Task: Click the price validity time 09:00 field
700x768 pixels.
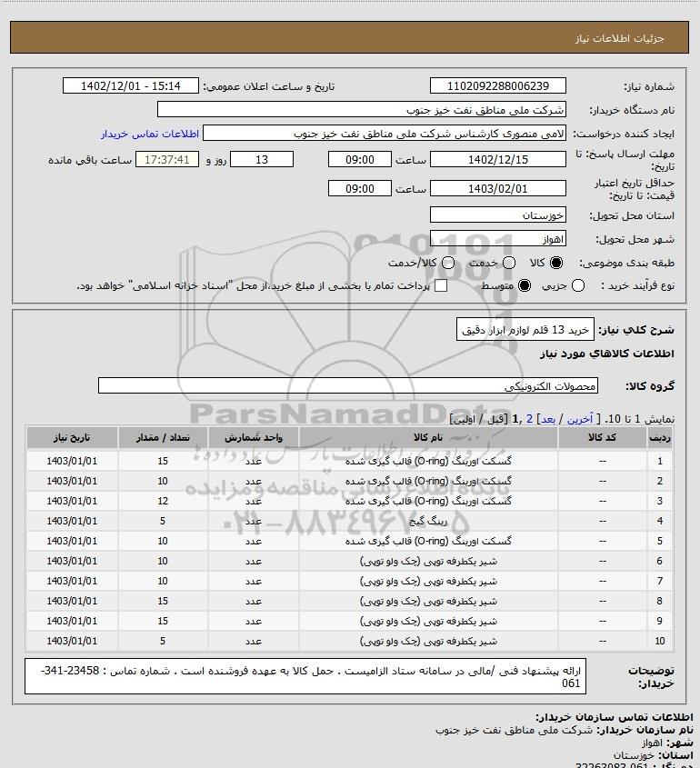Action: [360, 188]
